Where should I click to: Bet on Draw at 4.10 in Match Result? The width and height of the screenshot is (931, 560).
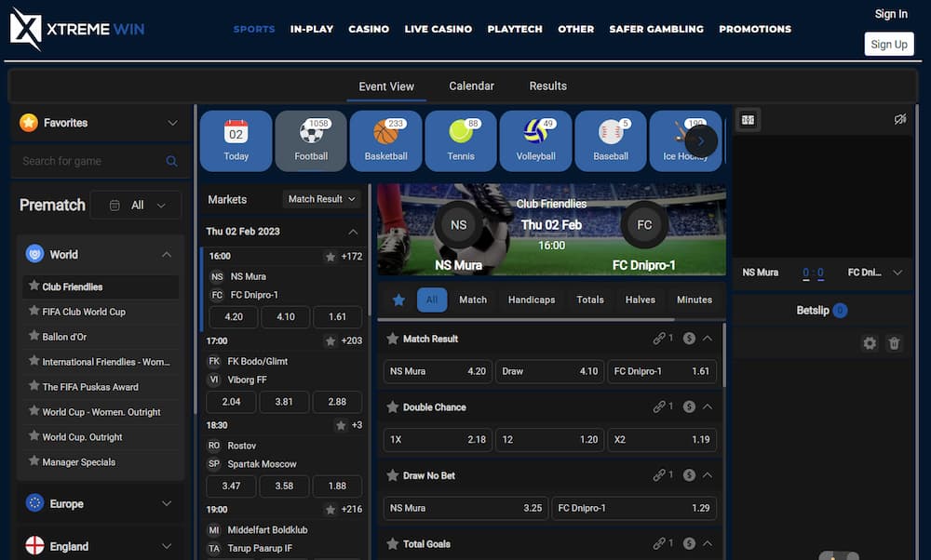550,371
